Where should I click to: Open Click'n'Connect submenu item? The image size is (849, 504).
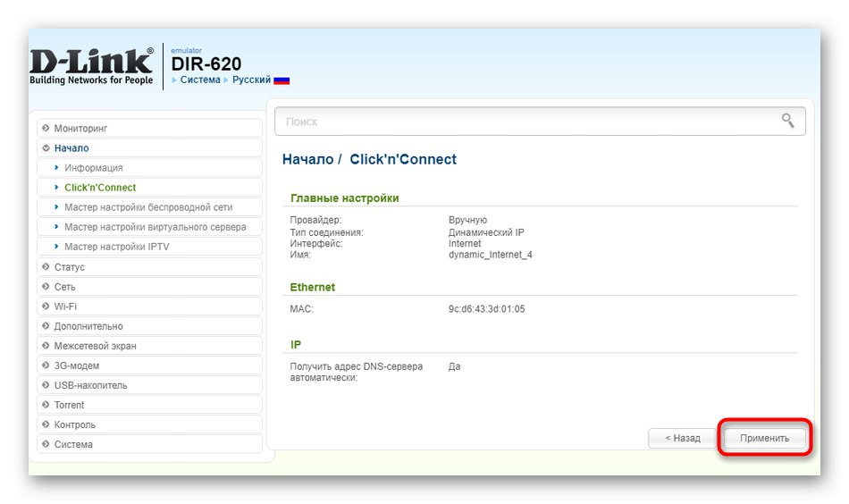[100, 188]
